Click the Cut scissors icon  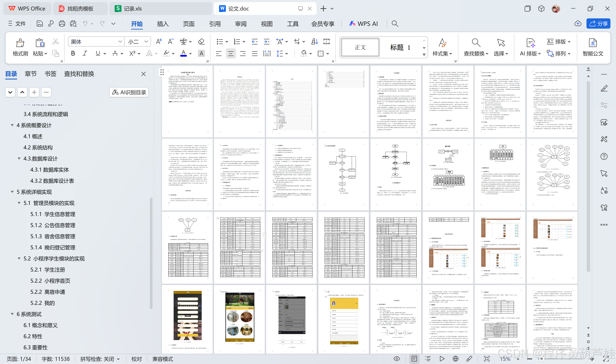click(55, 42)
